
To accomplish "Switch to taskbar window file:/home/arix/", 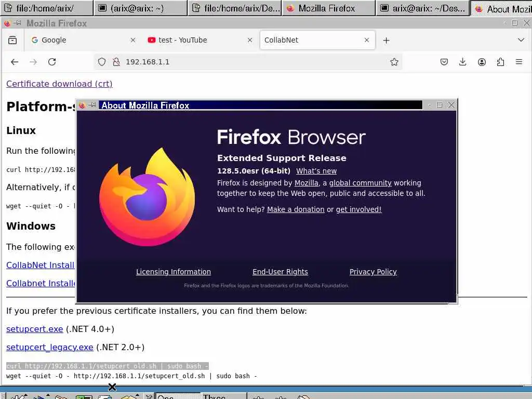I will (46, 8).
